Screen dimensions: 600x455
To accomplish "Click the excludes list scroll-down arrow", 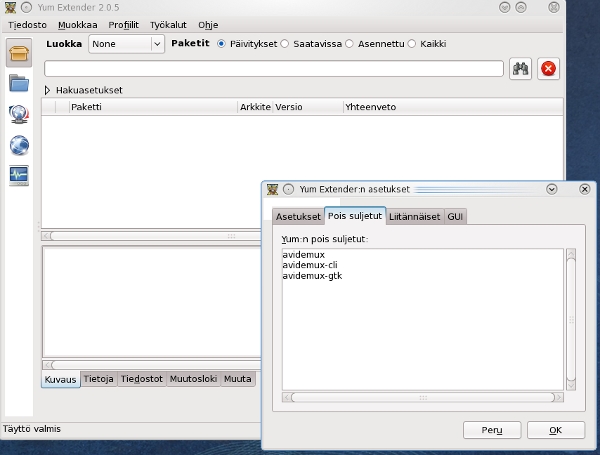I will pyautogui.click(x=571, y=385).
